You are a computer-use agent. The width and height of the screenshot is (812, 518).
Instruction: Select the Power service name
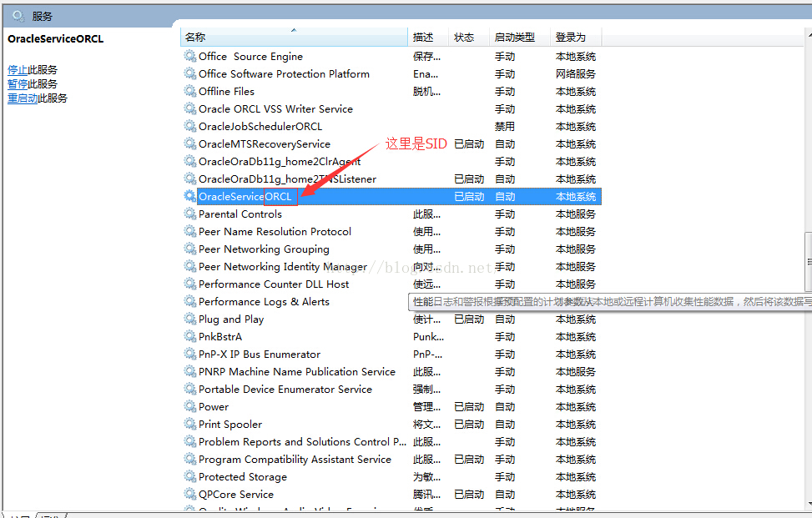coord(214,407)
